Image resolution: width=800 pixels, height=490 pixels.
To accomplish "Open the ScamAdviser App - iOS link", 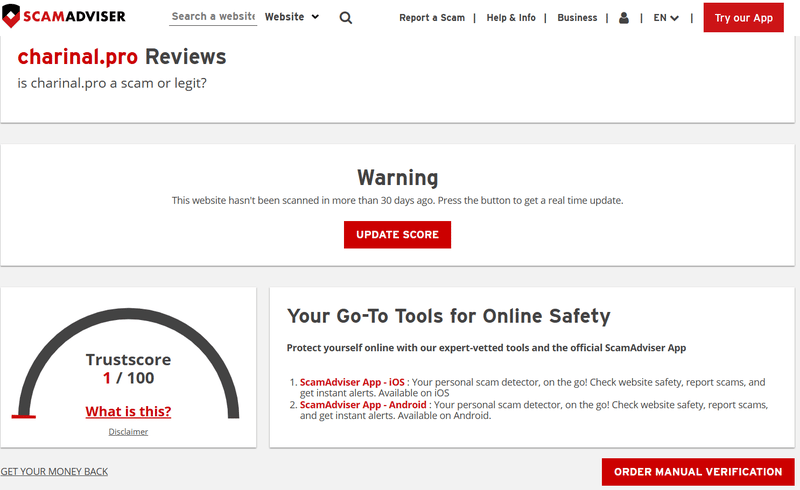I will coord(352,382).
